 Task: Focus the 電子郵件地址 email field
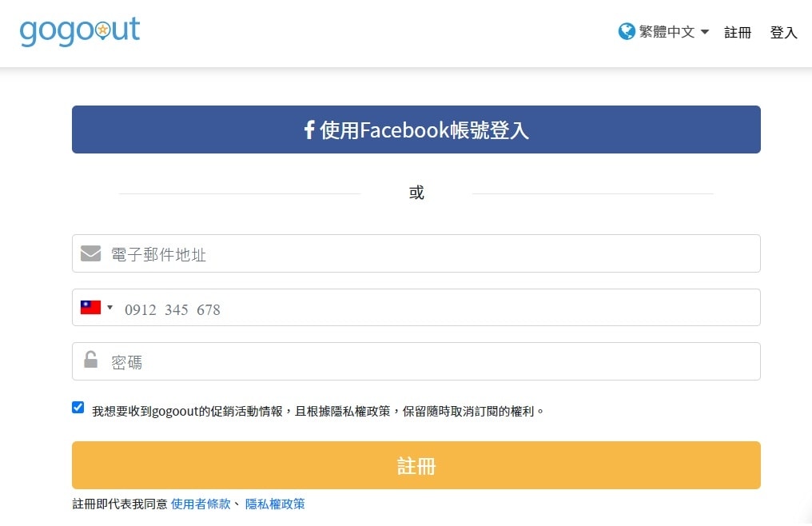coord(416,253)
